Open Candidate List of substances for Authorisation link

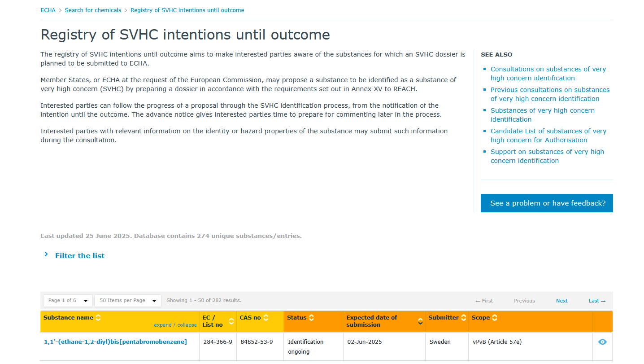[548, 136]
